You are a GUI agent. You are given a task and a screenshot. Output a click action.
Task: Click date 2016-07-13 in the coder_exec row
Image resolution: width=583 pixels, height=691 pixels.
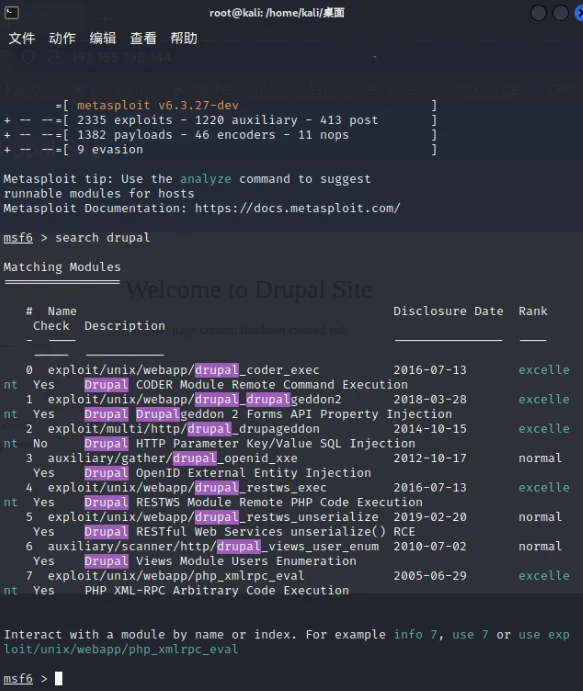pos(430,370)
